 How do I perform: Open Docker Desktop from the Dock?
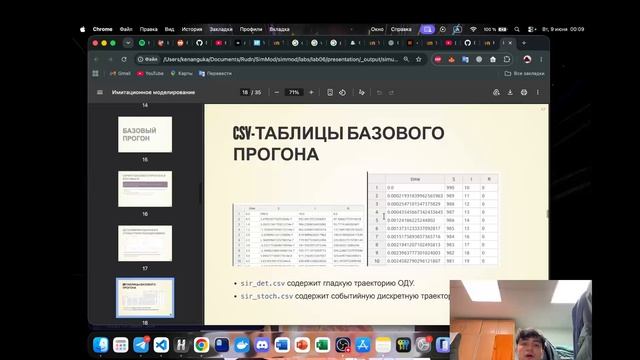point(242,345)
